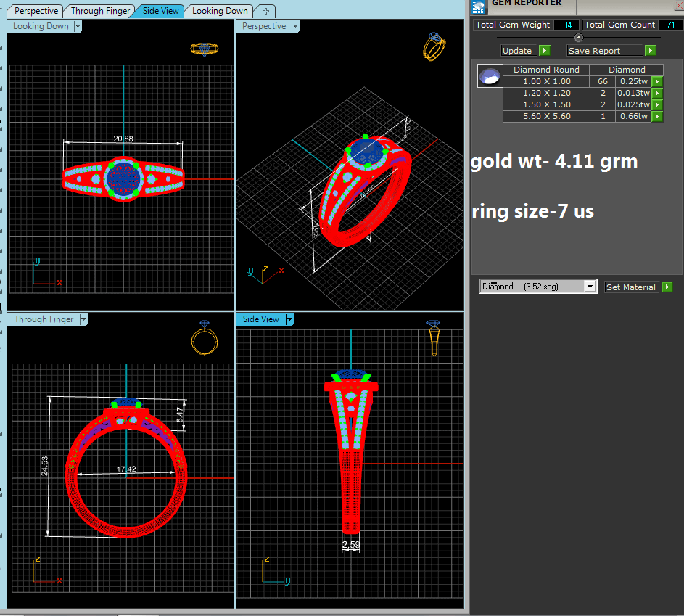Click the green arrow next to Set Material
The height and width of the screenshot is (616, 684).
click(x=667, y=287)
